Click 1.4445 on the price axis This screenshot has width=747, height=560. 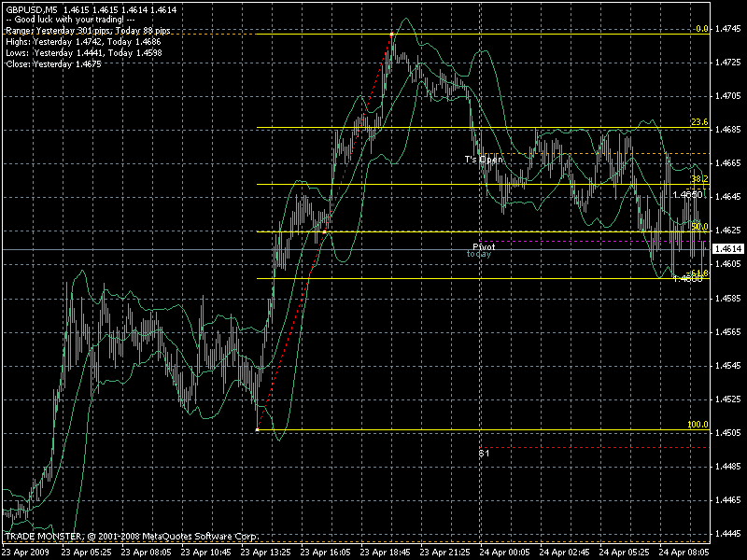(728, 533)
